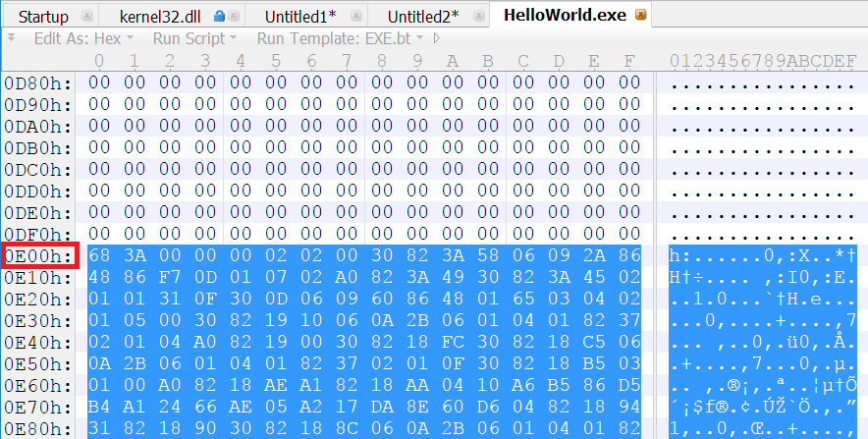Open the Run Script dropdown
This screenshot has height=439, width=868.
(194, 38)
